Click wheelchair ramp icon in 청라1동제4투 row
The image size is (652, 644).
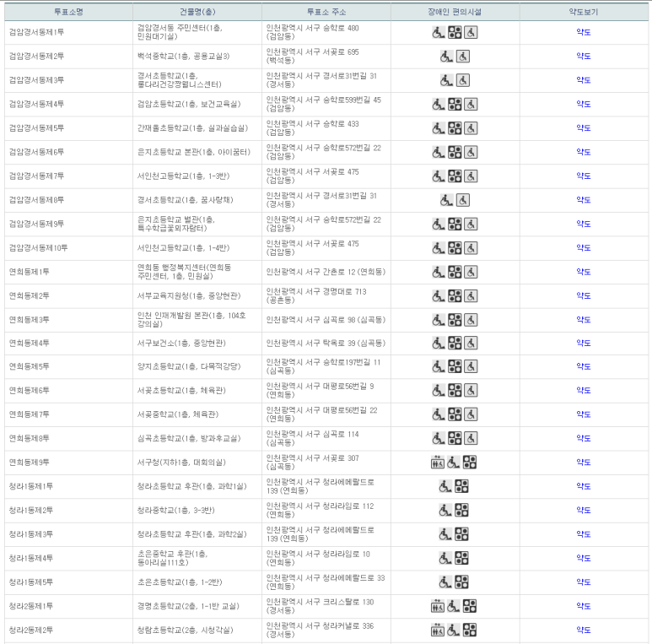445,558
